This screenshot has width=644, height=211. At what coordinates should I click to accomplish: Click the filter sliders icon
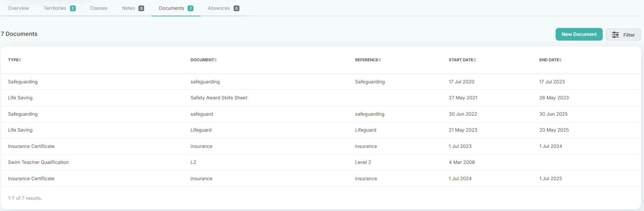tap(615, 35)
